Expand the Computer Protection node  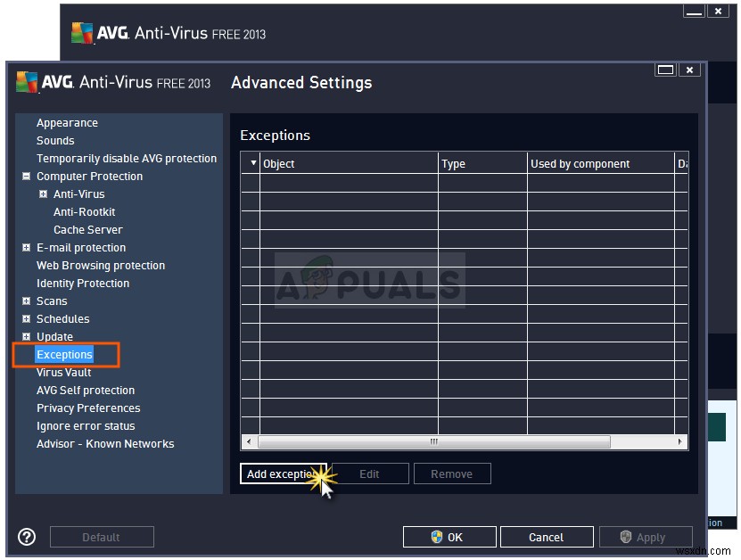(x=26, y=176)
